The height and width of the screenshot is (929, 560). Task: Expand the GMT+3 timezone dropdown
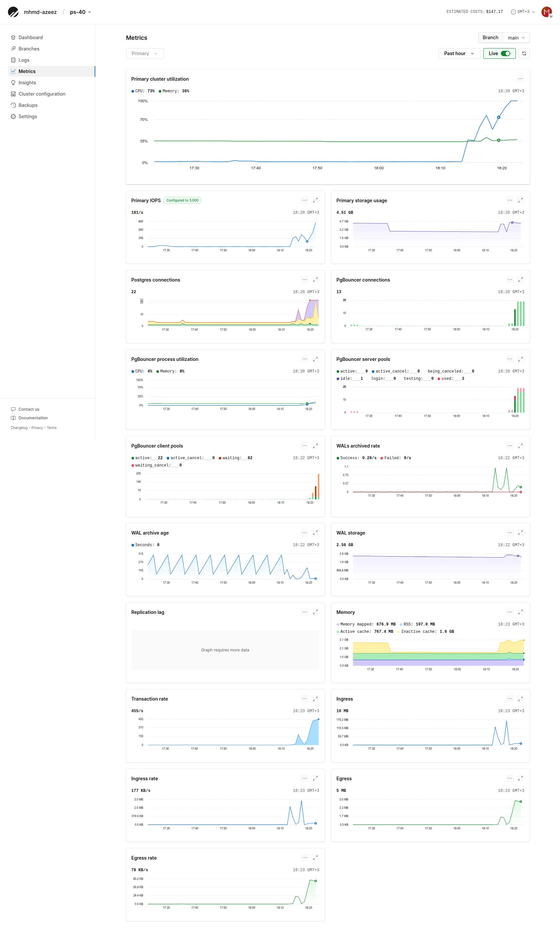click(523, 12)
